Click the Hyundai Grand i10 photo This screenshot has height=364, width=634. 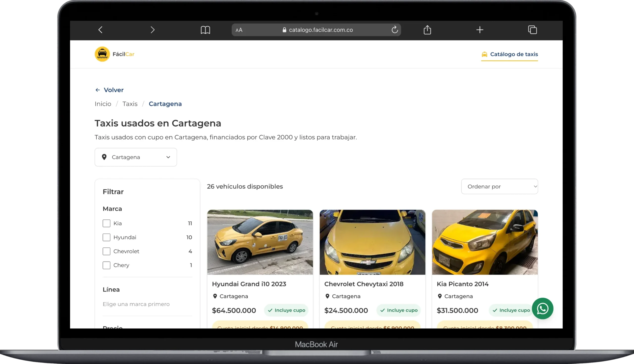coord(260,242)
